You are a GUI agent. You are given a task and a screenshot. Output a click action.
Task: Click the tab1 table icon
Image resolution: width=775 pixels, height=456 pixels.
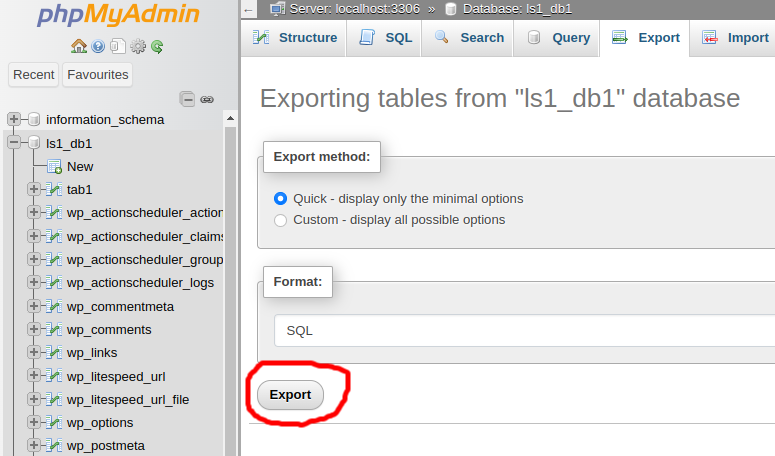point(54,190)
